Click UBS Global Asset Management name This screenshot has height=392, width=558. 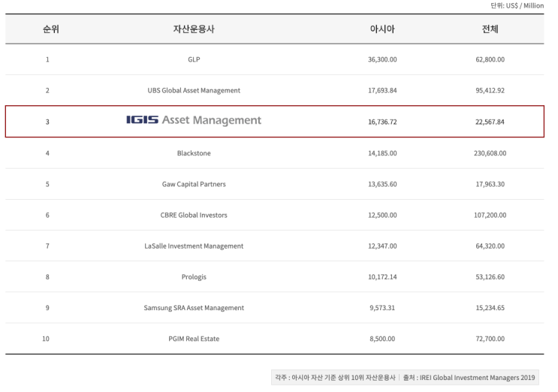tap(194, 90)
